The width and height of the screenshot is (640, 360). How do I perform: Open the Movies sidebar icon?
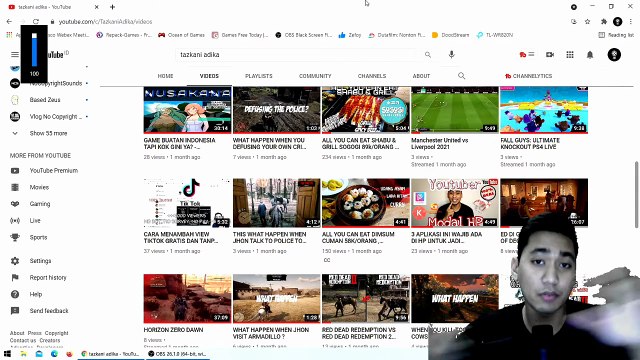pyautogui.click(x=15, y=187)
